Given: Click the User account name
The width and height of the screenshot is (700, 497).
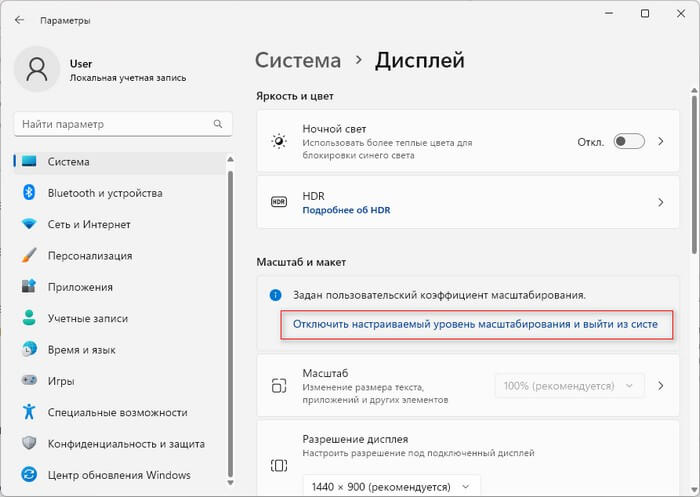Looking at the screenshot, I should (x=81, y=63).
